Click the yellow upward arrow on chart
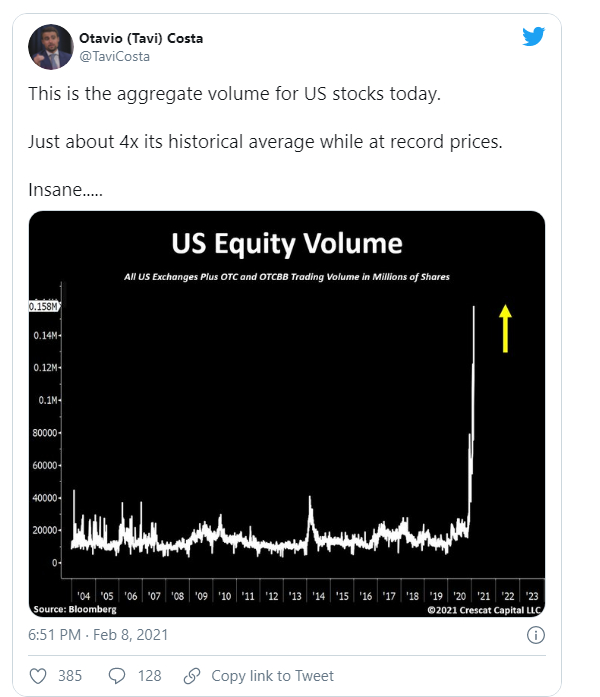The height and width of the screenshot is (697, 600). coord(505,328)
